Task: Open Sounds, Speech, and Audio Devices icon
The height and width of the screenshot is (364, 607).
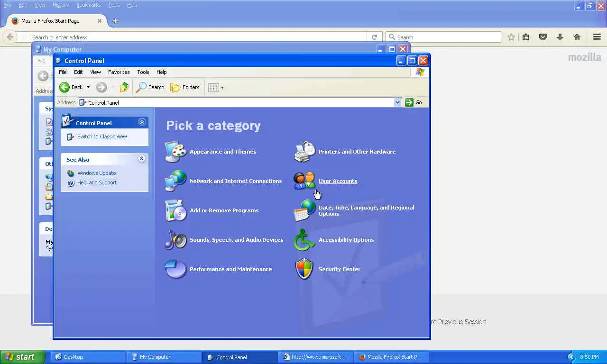Action: pos(175,240)
